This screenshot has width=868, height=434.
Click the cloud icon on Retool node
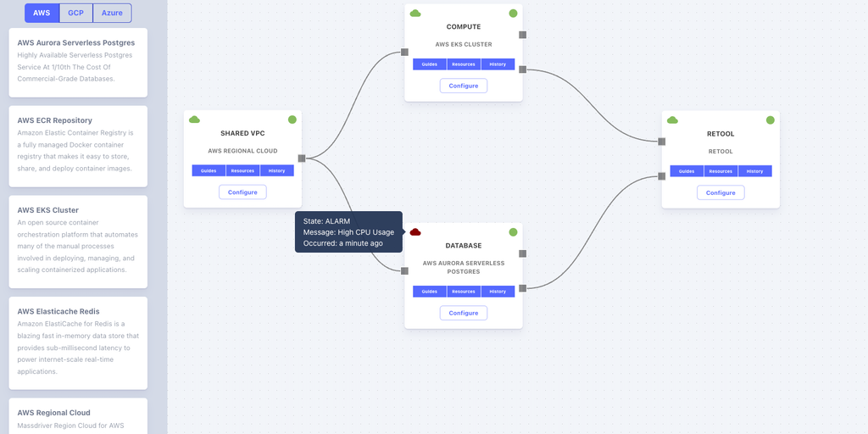pyautogui.click(x=672, y=120)
